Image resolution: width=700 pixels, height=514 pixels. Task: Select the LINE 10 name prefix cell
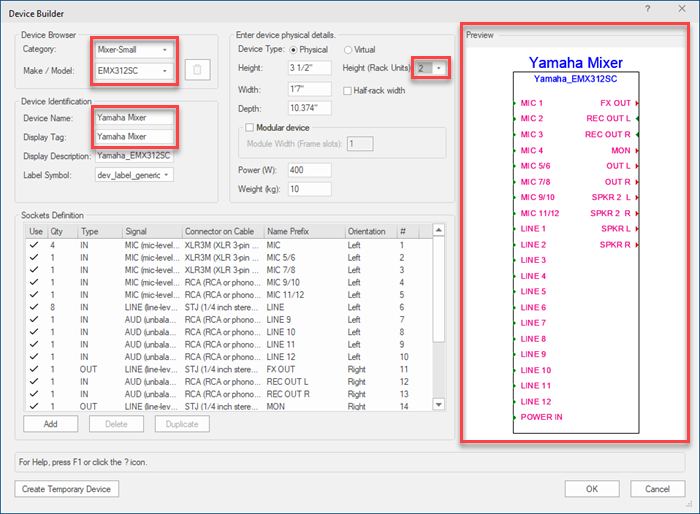click(x=281, y=332)
